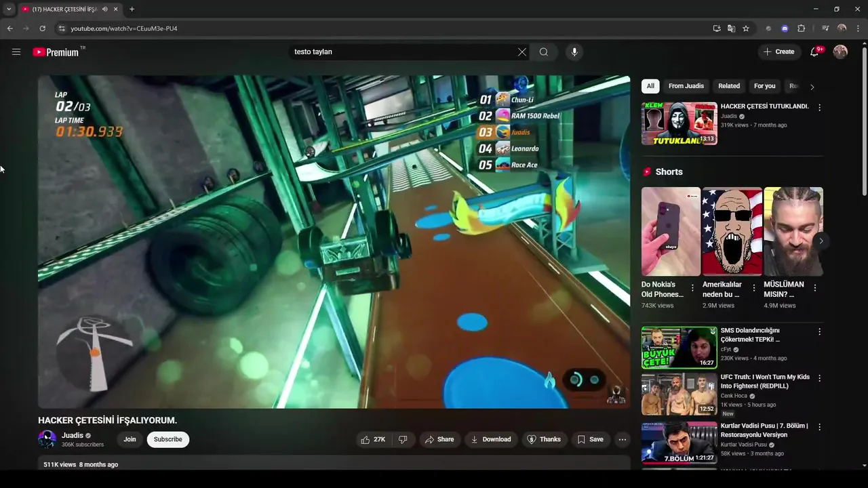Open options for Kurtlar Vadisi Pusu video
Viewport: 868px width, 488px height.
coord(819,427)
